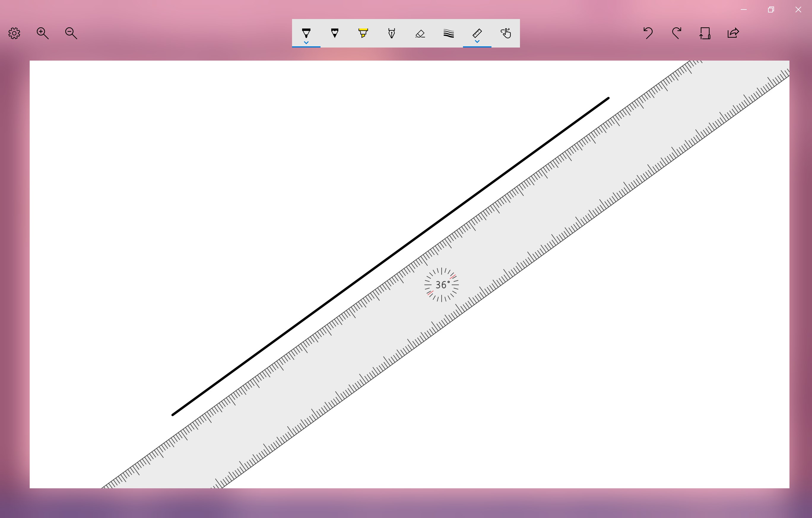Viewport: 812px width, 518px height.
Task: Toggle touch writing hand icon
Action: (x=505, y=33)
